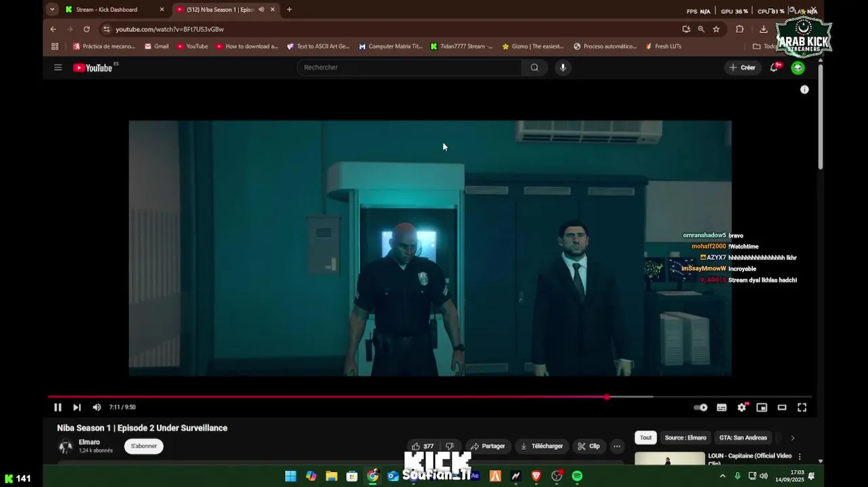
Task: Focus the Rechercher search box
Action: pos(409,68)
